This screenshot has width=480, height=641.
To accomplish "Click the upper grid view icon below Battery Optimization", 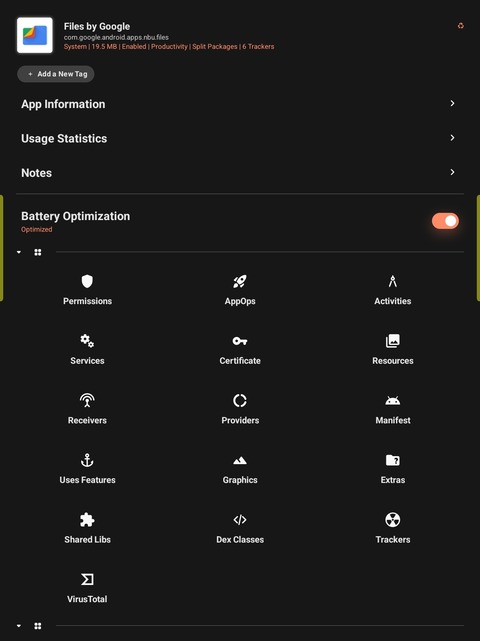I will (x=38, y=252).
